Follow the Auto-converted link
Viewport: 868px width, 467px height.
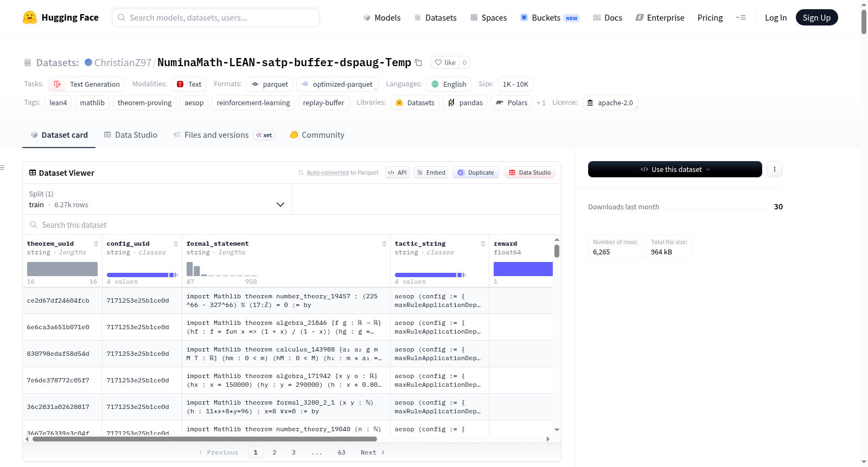pos(328,172)
